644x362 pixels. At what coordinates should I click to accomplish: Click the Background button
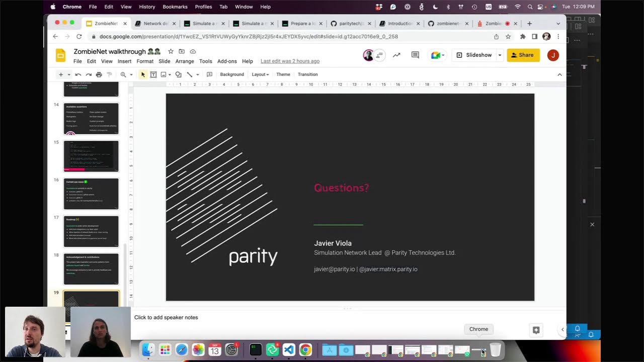coord(232,74)
